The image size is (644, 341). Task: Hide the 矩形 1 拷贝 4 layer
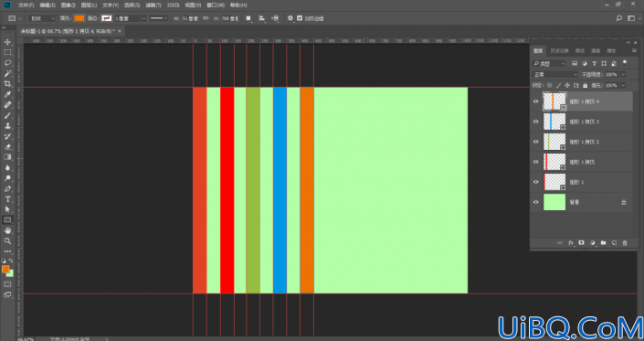coord(535,101)
